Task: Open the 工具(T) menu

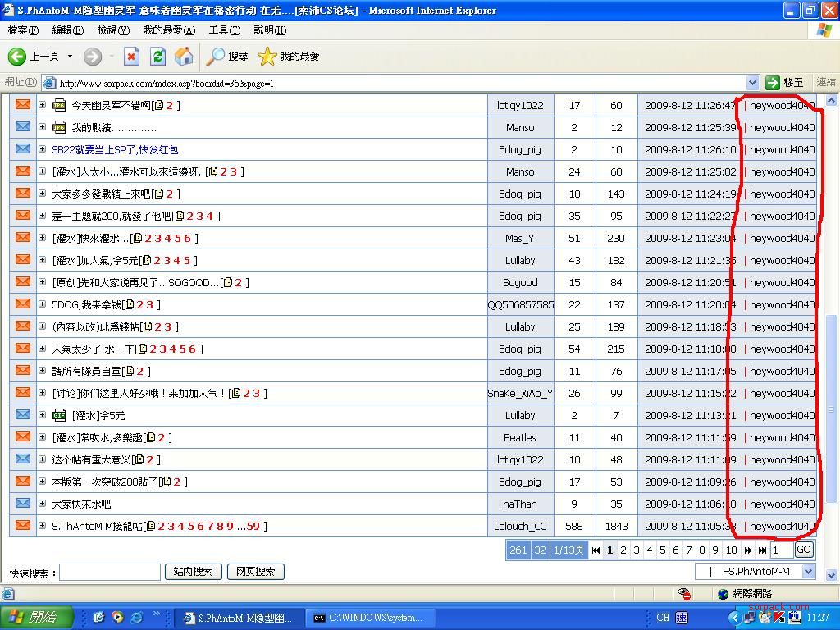Action: 224,30
